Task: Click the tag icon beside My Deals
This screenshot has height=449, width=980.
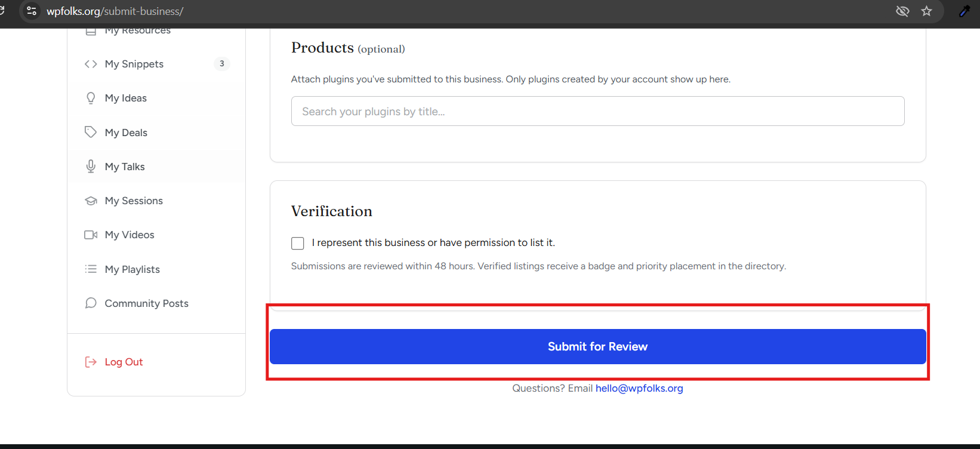Action: pos(91,132)
